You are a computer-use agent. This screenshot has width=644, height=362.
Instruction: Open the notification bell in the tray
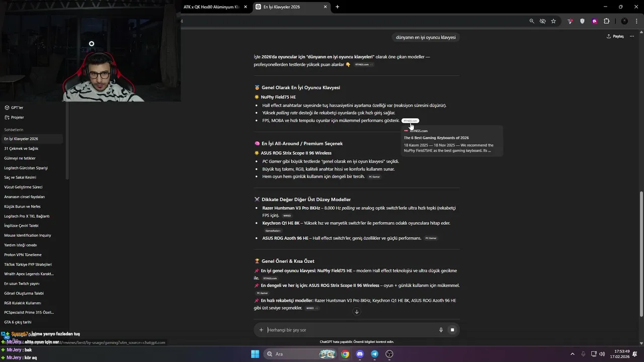pos(635,354)
